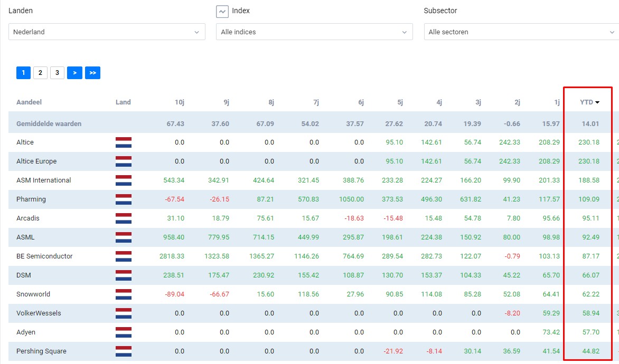The height and width of the screenshot is (364, 619).
Task: Open the Pharming stock link
Action: (31, 199)
